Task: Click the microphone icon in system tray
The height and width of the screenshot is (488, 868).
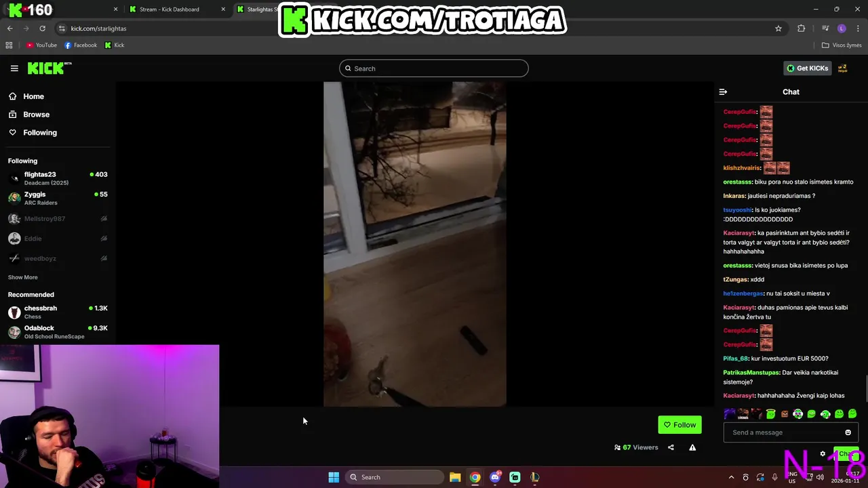Action: [774, 477]
